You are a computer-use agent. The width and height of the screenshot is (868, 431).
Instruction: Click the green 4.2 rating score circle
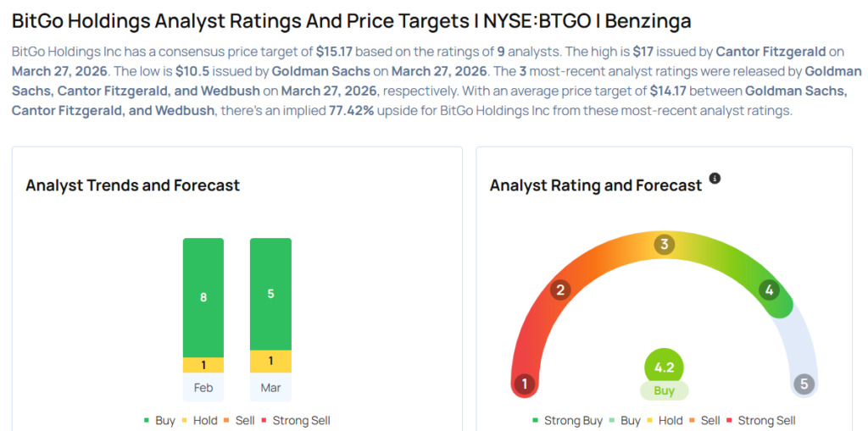(x=664, y=367)
